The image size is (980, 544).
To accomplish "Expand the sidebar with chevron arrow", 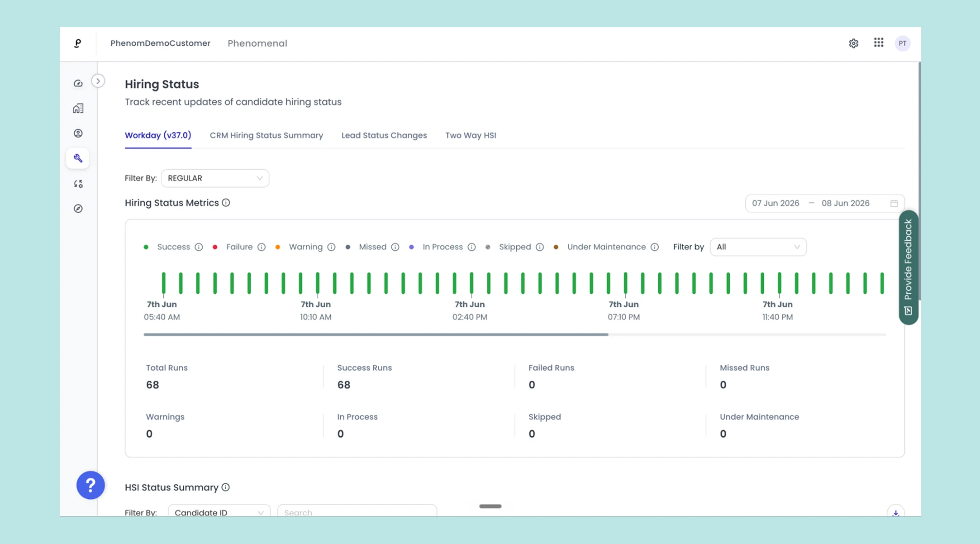I will point(98,81).
